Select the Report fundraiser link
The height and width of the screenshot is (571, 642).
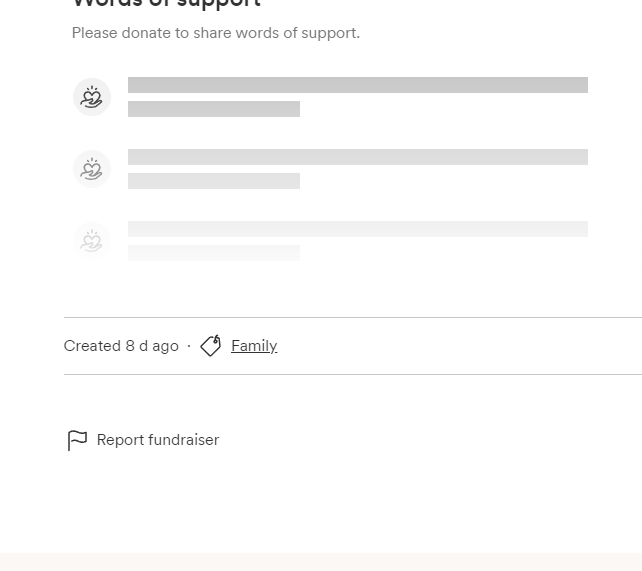158,440
